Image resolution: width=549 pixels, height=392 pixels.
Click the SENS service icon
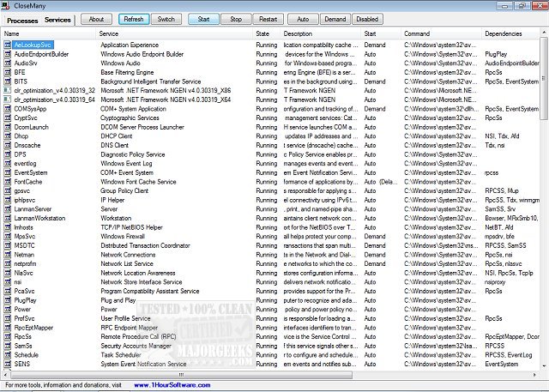8,364
